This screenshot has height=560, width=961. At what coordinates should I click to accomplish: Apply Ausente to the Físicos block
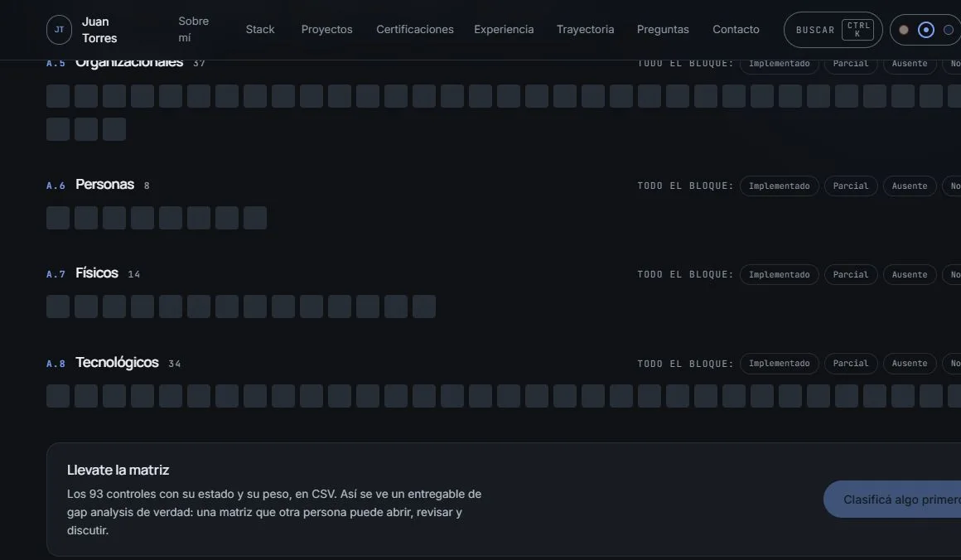[x=910, y=274]
